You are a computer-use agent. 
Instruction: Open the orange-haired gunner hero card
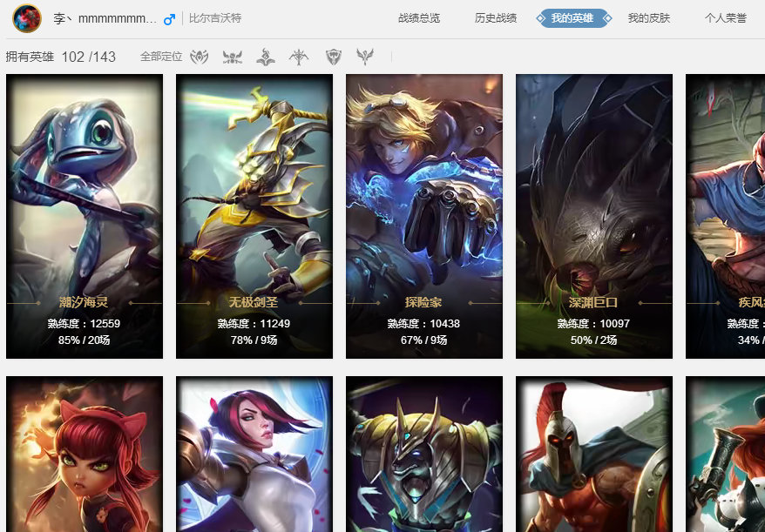(x=726, y=454)
